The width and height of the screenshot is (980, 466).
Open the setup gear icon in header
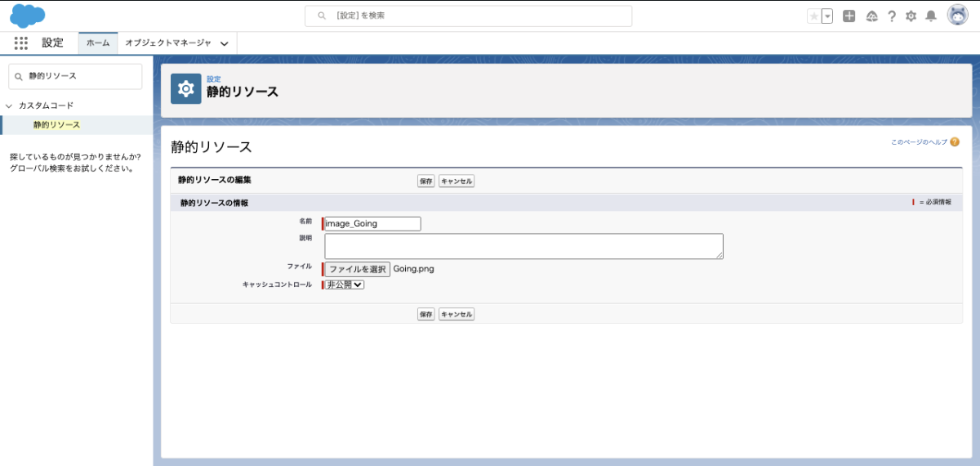coord(911,16)
